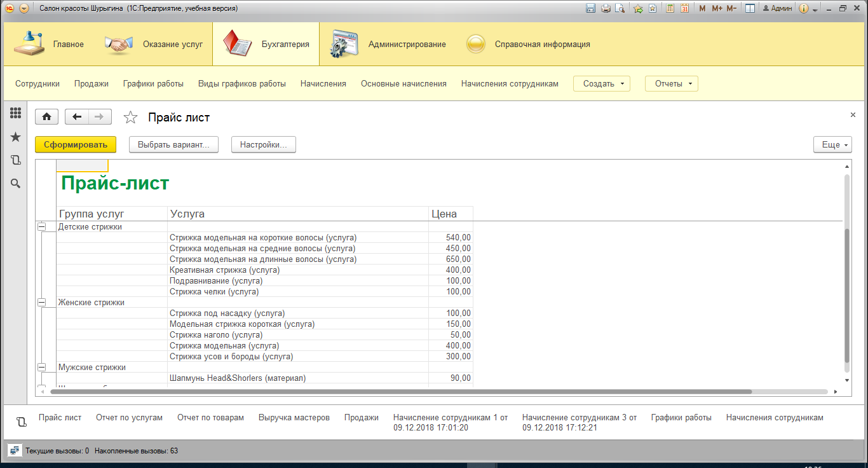Click the performance indicator icon in status bar

pos(14,450)
